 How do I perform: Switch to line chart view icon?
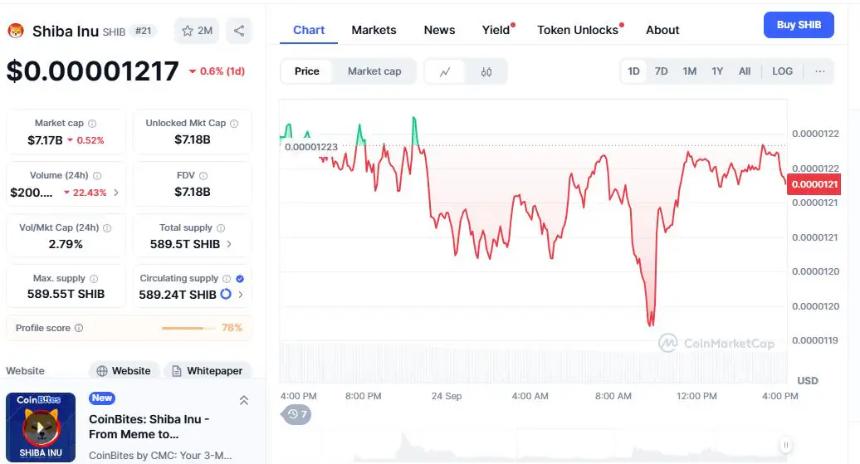coord(445,72)
